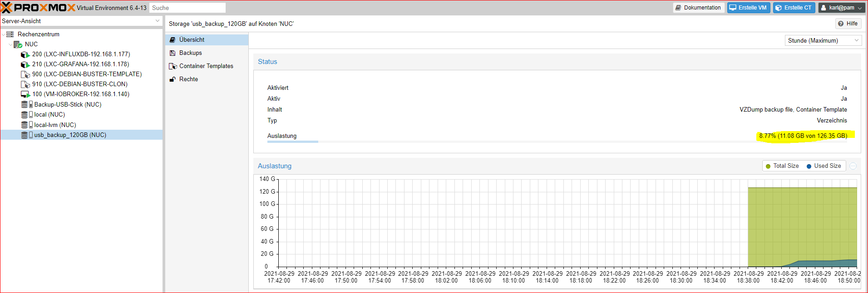Image resolution: width=868 pixels, height=293 pixels.
Task: Click the 'VZDump backup file, Container Template' value
Action: [793, 109]
